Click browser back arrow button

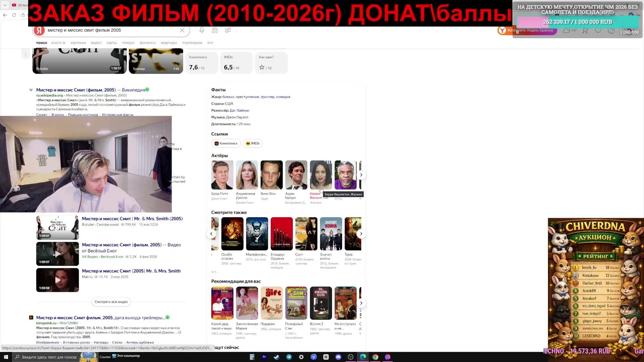click(x=5, y=15)
